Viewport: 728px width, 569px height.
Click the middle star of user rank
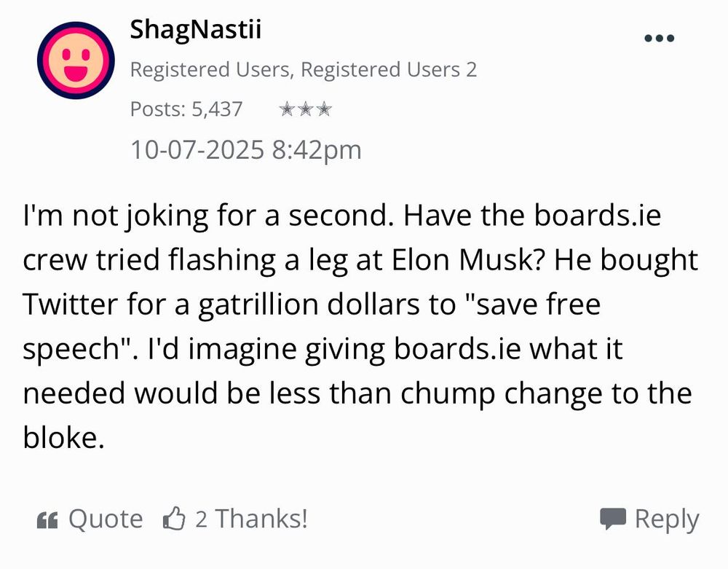[306, 110]
